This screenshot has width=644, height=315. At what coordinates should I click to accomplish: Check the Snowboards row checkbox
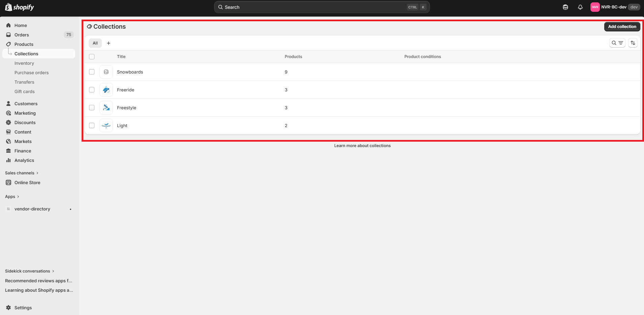[x=92, y=72]
